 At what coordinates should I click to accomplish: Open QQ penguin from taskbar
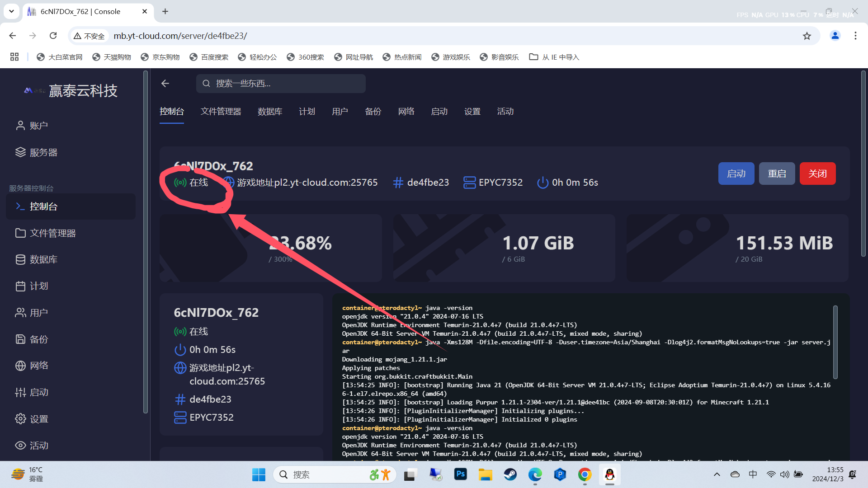click(x=610, y=474)
